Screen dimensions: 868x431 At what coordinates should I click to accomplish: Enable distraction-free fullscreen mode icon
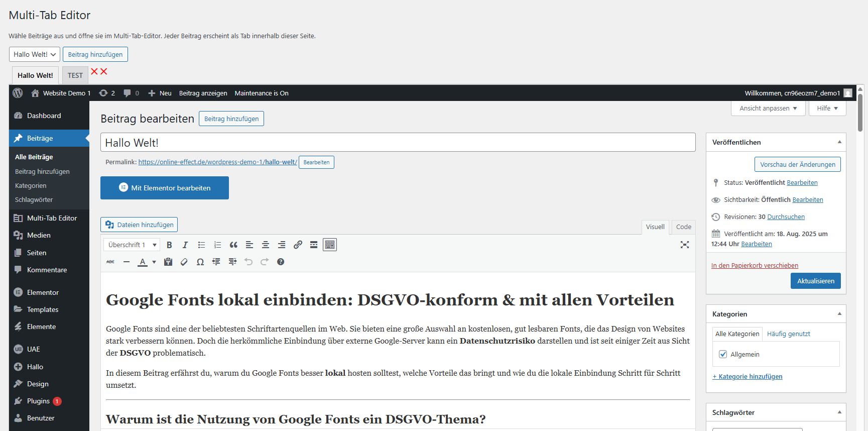click(x=684, y=245)
